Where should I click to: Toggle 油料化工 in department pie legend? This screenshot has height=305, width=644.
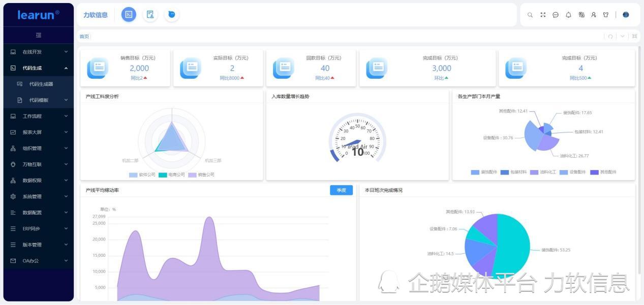(543, 172)
